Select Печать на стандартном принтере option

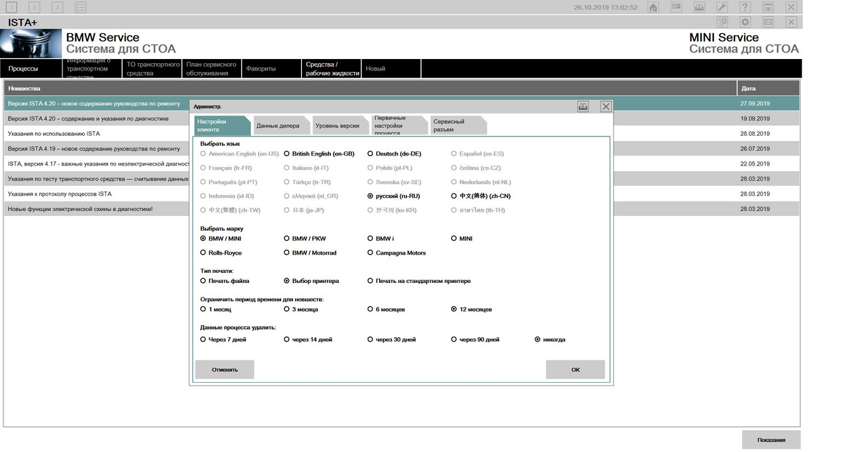point(419,281)
